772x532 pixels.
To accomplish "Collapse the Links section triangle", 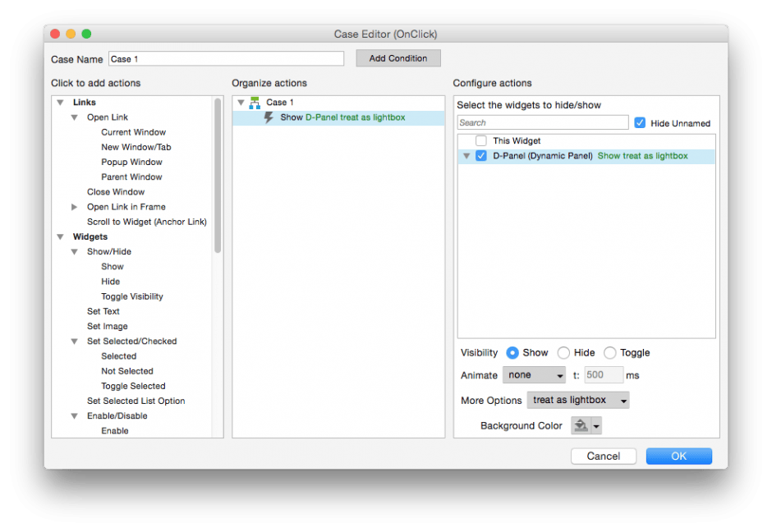I will coord(60,103).
